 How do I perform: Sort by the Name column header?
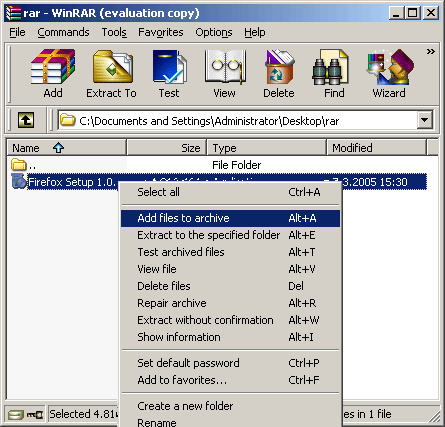[67, 148]
